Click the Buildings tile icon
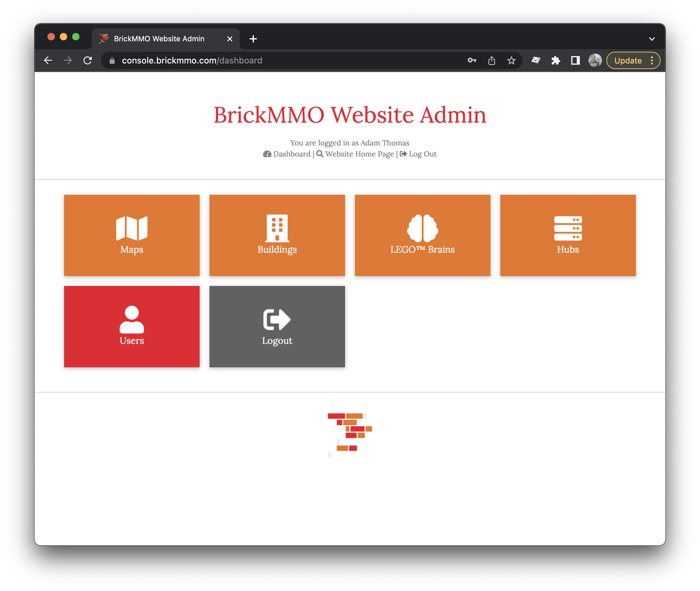 click(x=277, y=228)
